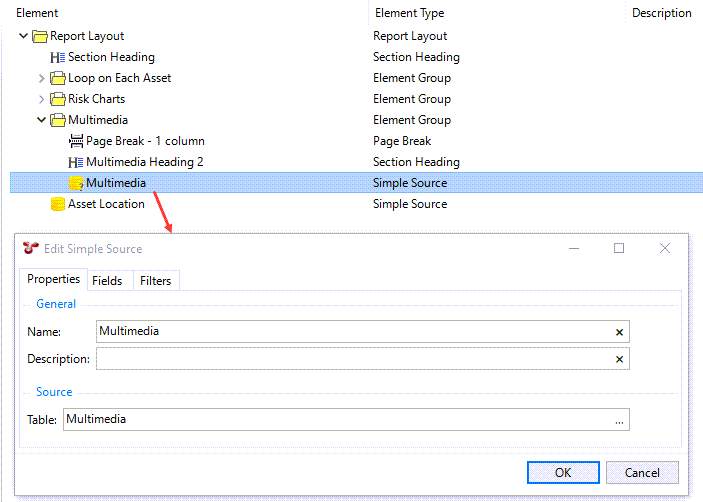The height and width of the screenshot is (502, 703).
Task: Minimize the Edit Simple Source dialog
Action: 574,248
